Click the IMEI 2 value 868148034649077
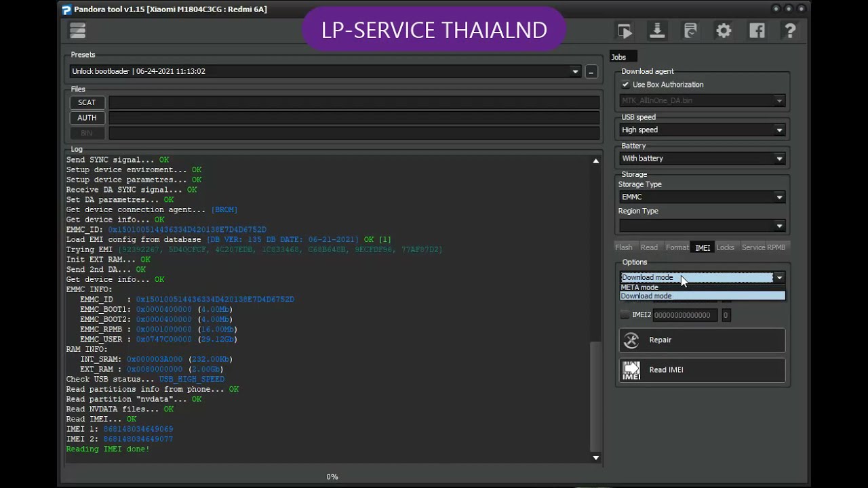 tap(138, 439)
